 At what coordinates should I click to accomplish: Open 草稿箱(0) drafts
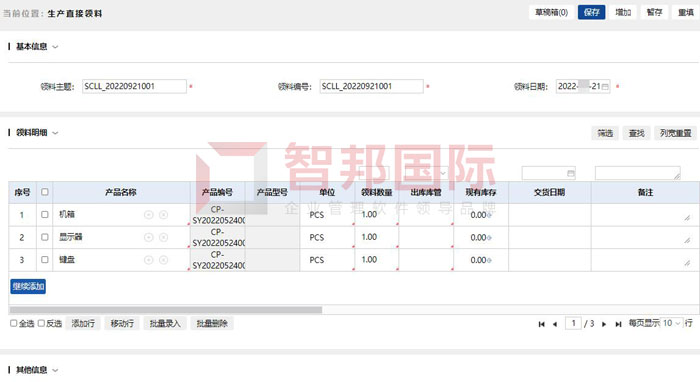(x=551, y=12)
